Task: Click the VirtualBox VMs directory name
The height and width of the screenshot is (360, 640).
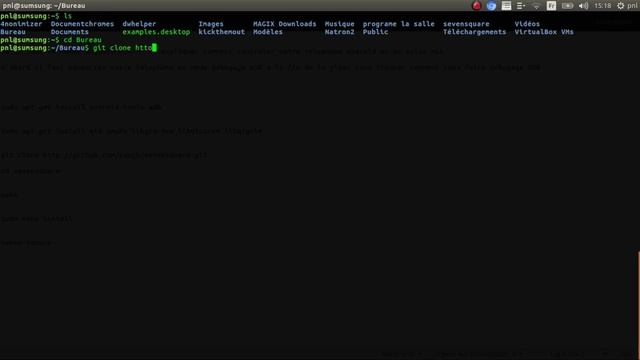Action: (x=544, y=32)
